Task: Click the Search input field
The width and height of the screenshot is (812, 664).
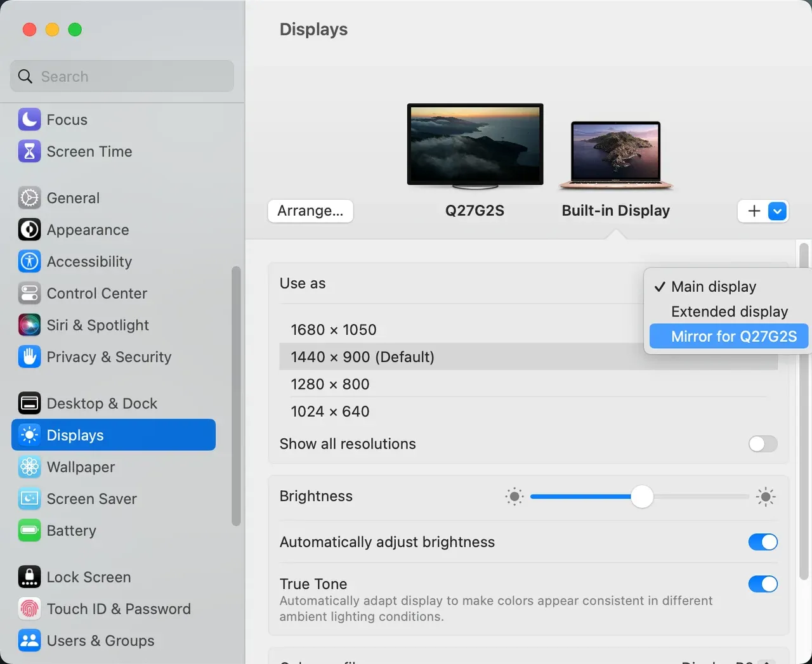Action: [x=122, y=76]
